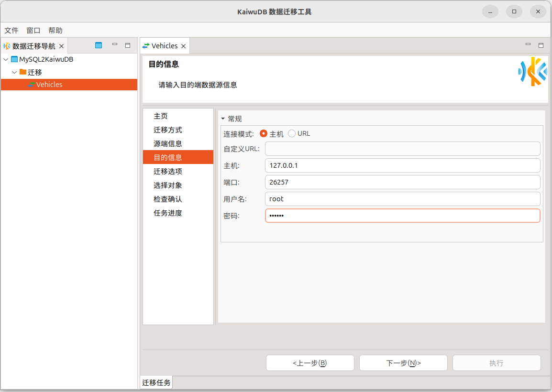Go back with the 上一步 button
The width and height of the screenshot is (552, 392).
pyautogui.click(x=310, y=363)
